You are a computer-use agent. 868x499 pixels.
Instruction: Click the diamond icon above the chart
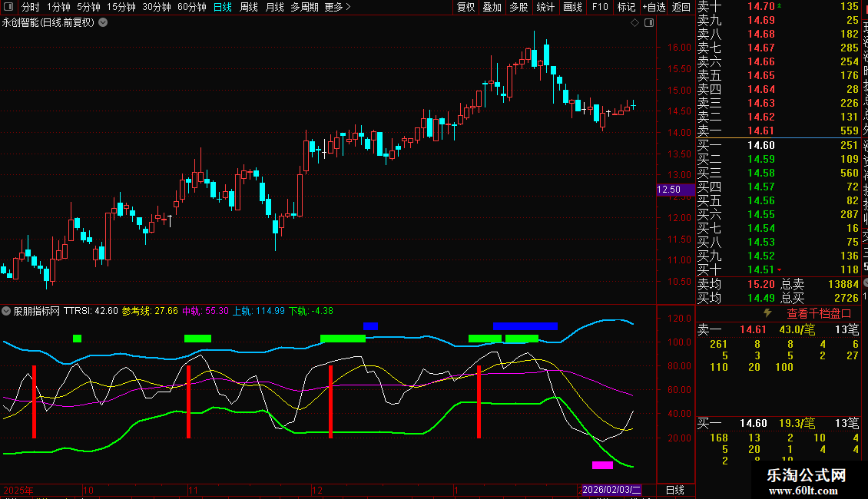(635, 23)
